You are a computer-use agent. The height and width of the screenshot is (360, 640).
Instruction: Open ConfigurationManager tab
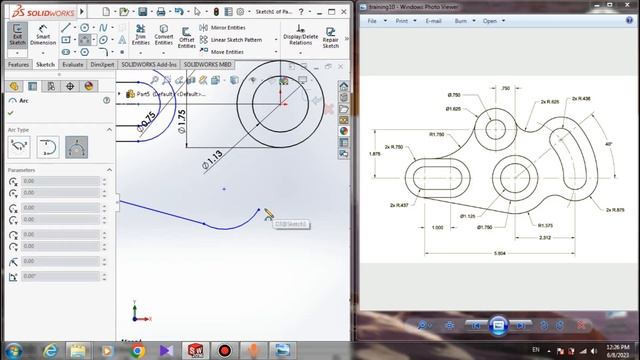point(51,86)
